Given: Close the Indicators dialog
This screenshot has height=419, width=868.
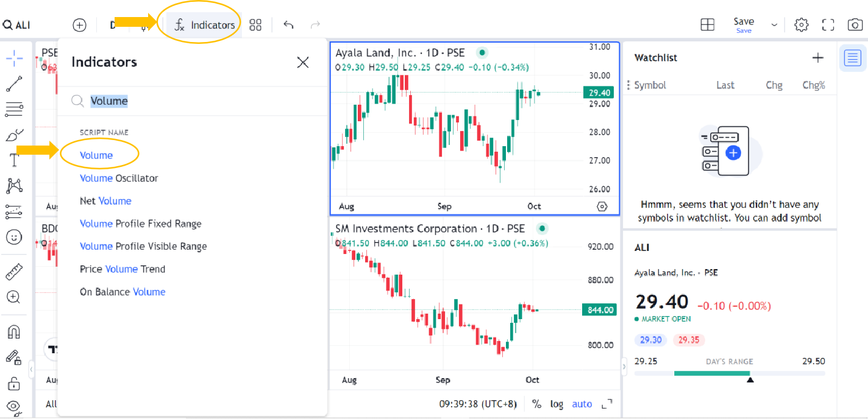Looking at the screenshot, I should click(x=303, y=62).
